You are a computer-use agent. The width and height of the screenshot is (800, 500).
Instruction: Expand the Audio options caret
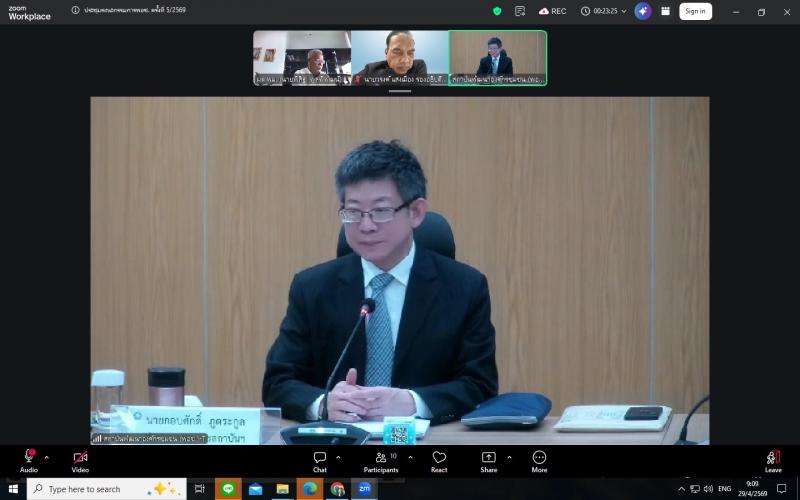[47, 457]
